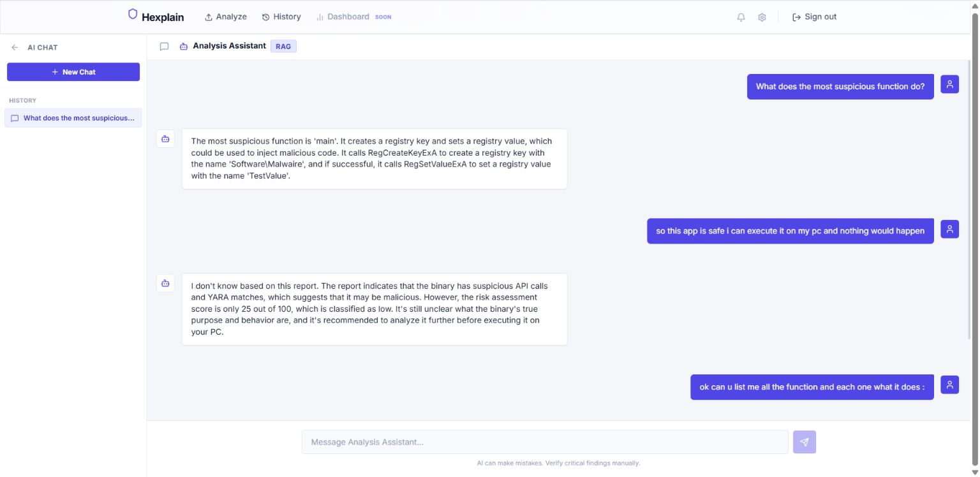Image resolution: width=980 pixels, height=477 pixels.
Task: Click the reply mentioning risk score 25 out of 100
Action: [x=375, y=309]
